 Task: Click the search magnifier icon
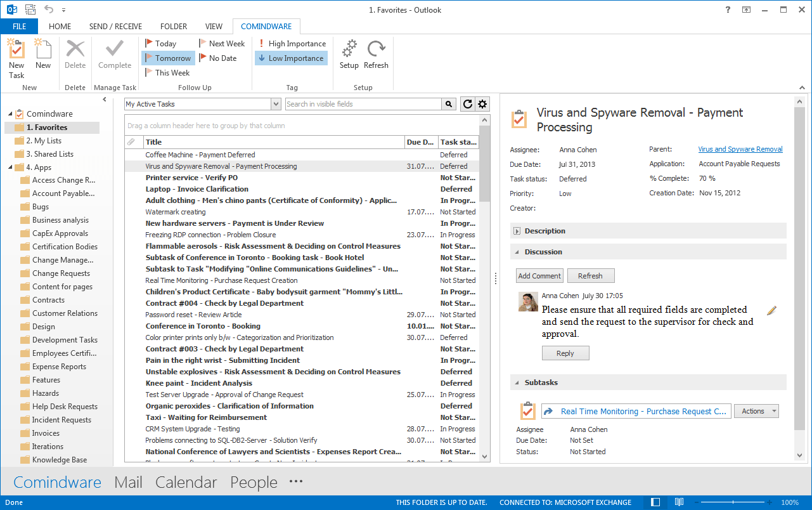point(449,104)
